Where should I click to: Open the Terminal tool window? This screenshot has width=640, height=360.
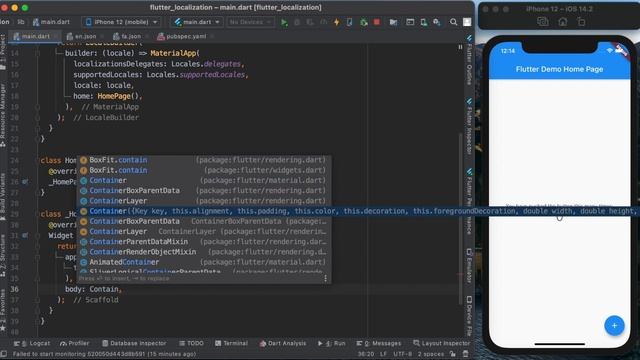pyautogui.click(x=231, y=343)
